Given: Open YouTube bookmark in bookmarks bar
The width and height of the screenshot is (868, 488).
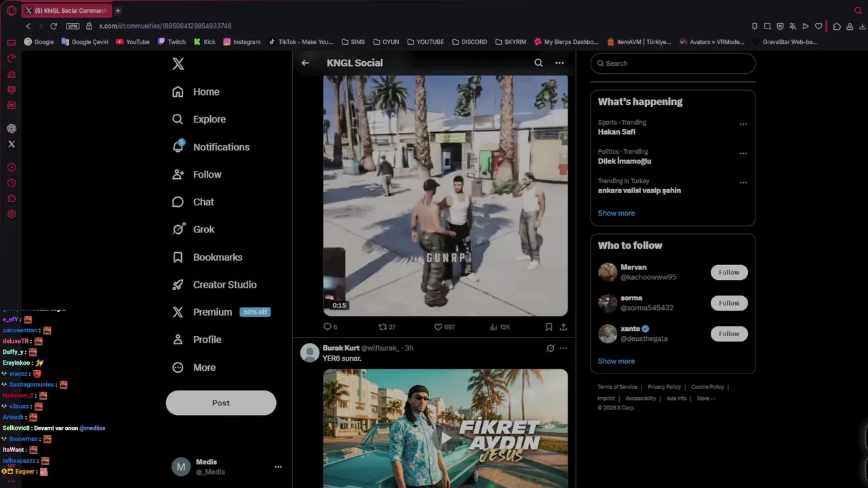Looking at the screenshot, I should click(x=132, y=41).
